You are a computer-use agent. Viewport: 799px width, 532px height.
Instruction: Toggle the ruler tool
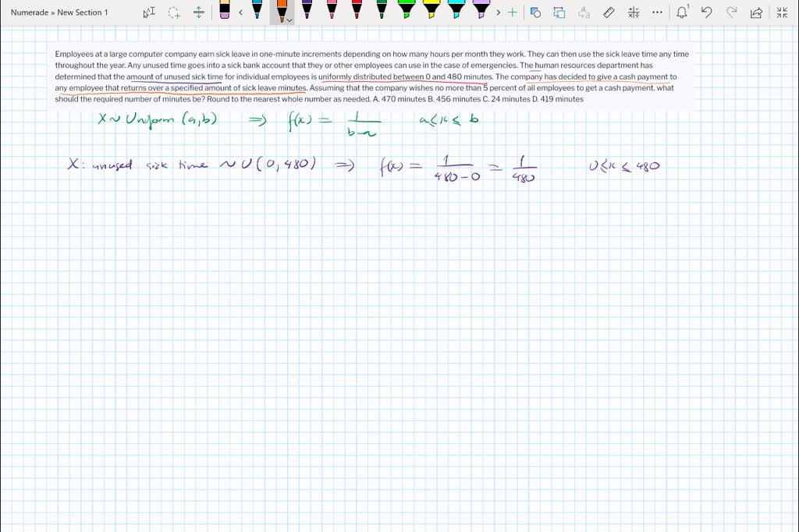point(609,12)
